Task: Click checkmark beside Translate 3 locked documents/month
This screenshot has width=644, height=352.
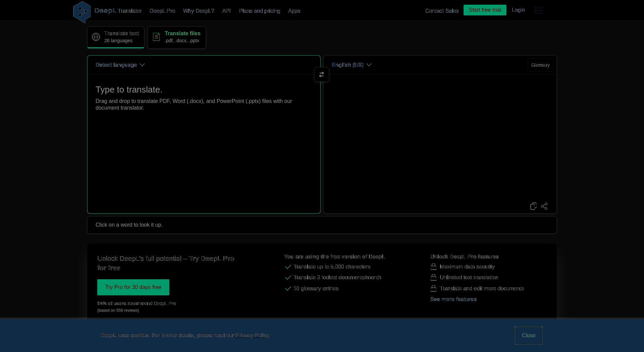Action: point(288,278)
